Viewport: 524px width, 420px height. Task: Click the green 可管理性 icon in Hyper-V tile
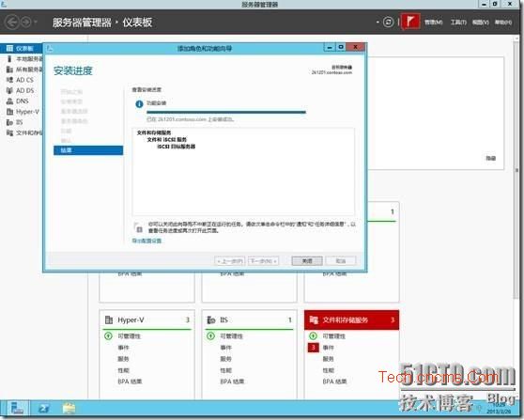coord(108,335)
